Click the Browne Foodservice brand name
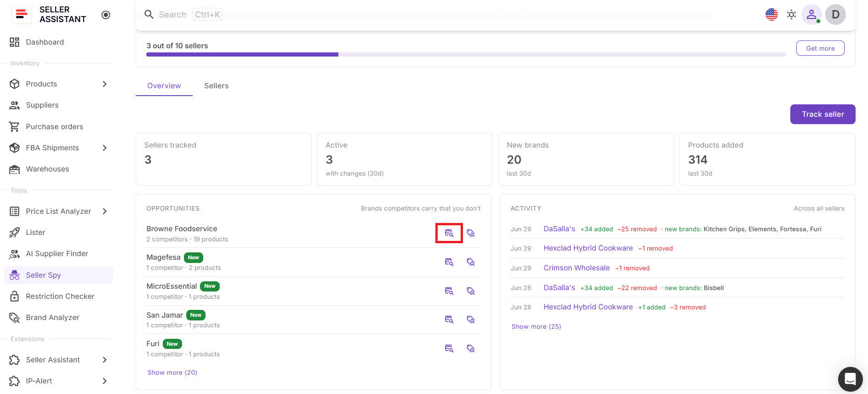 click(182, 229)
